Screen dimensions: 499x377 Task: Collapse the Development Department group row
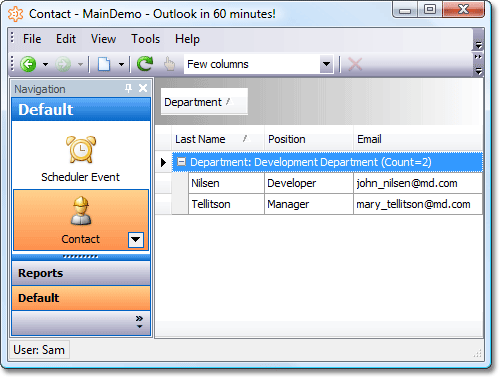[x=182, y=162]
